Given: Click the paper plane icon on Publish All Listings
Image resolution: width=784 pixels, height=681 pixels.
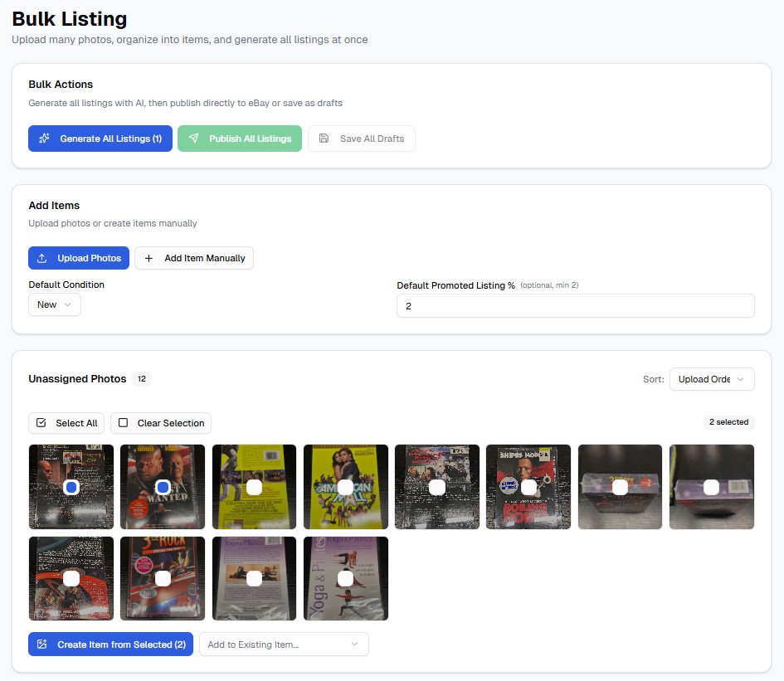Looking at the screenshot, I should coord(194,139).
